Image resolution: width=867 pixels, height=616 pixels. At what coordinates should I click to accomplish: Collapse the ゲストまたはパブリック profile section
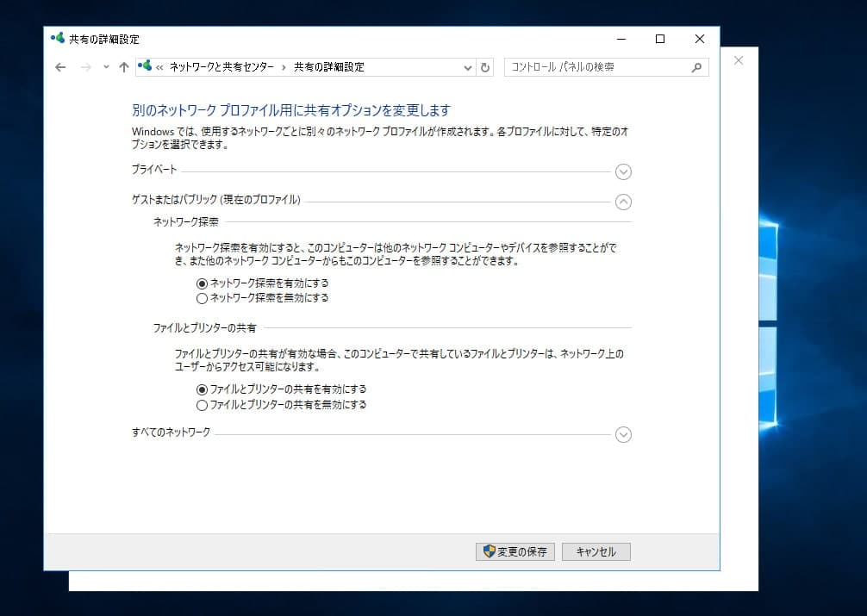623,202
